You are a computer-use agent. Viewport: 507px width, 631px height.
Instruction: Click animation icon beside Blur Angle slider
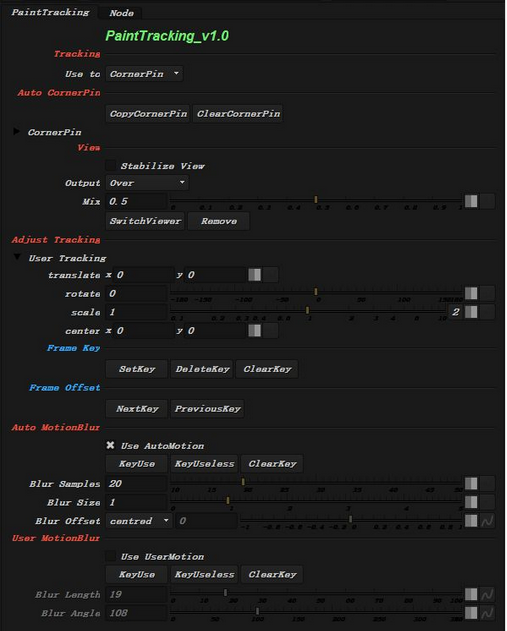[x=471, y=613]
